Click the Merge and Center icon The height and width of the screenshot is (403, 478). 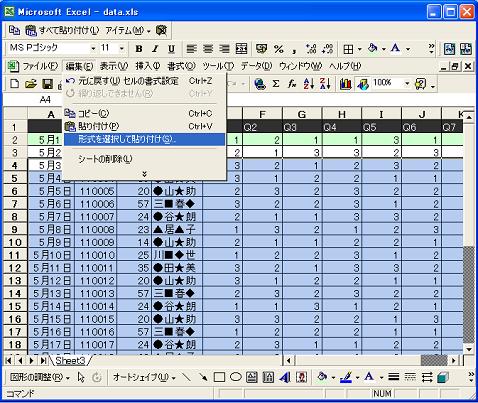(241, 49)
